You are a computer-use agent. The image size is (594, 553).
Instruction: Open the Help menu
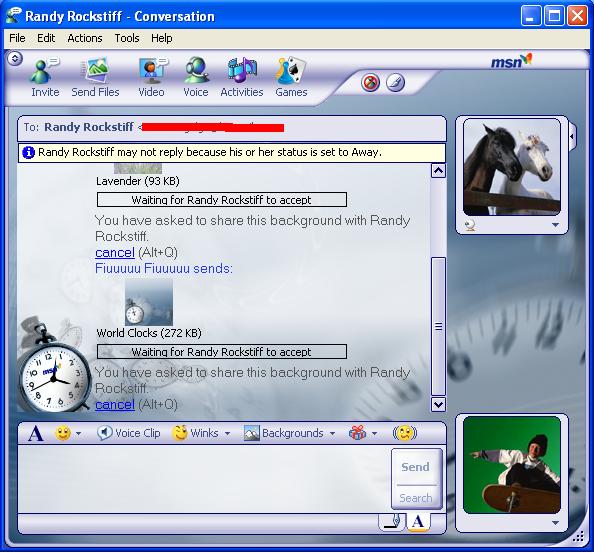click(162, 38)
